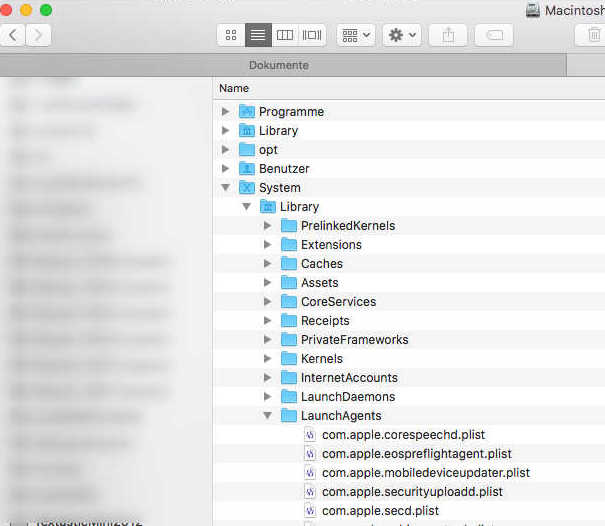
Task: Switch to Cover Flow view
Action: [x=312, y=35]
